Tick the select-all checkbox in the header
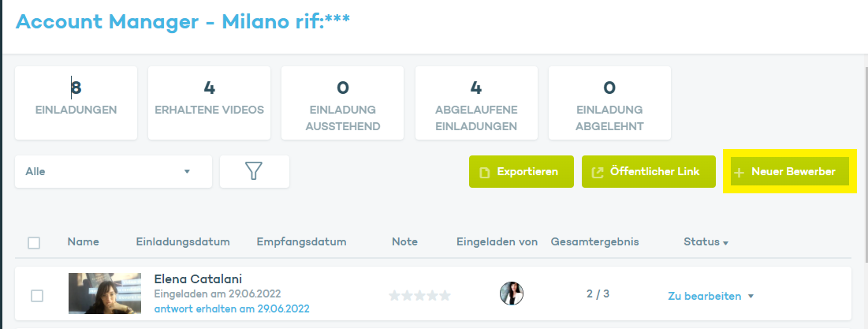 click(34, 243)
